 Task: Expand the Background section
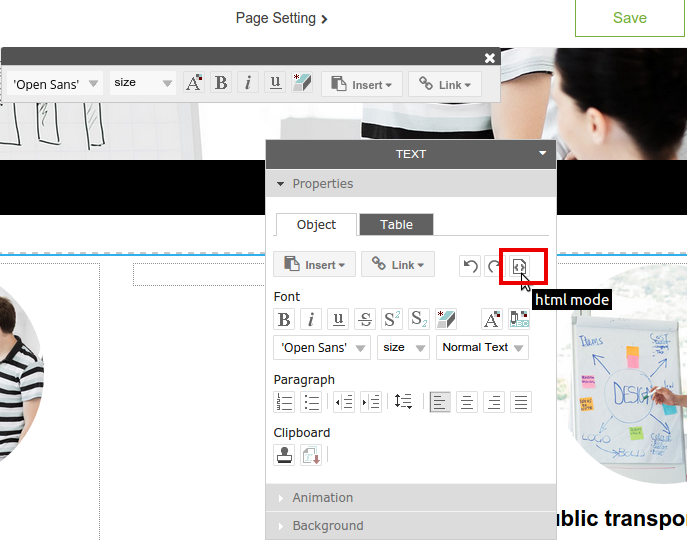click(411, 526)
